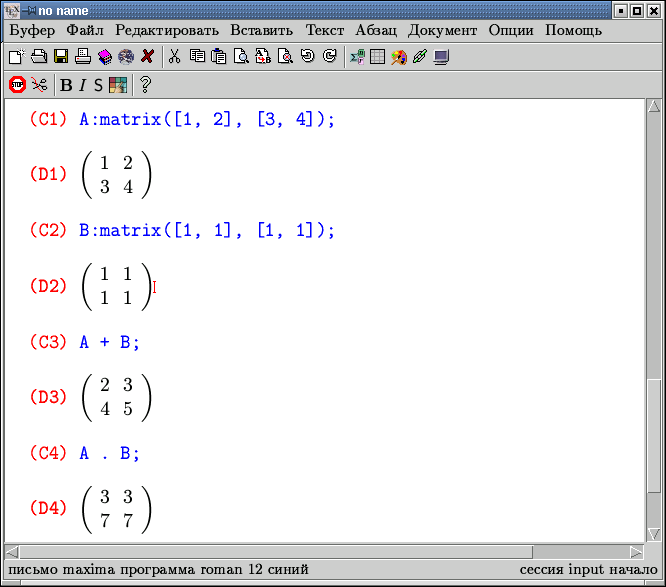Click the red X close document icon
Screen dimensions: 666x587
tap(148, 57)
